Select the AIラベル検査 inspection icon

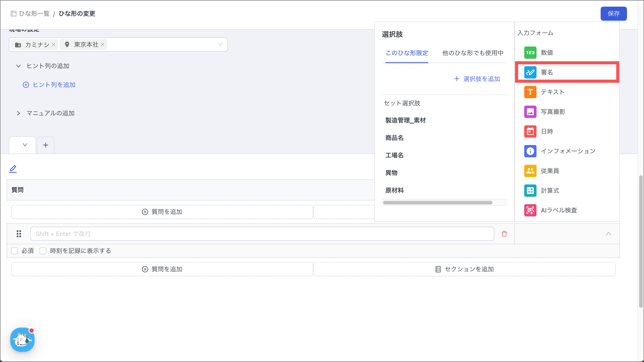point(530,210)
